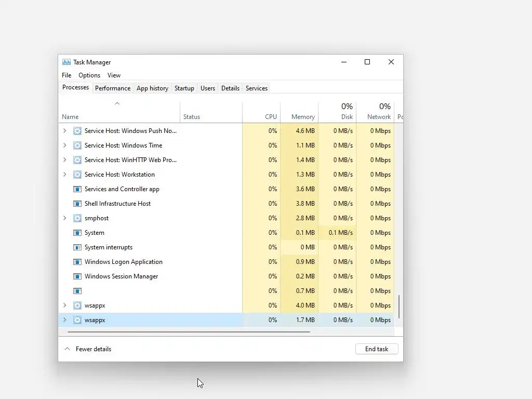Sort by the Network column header
The height and width of the screenshot is (399, 532).
click(375, 112)
